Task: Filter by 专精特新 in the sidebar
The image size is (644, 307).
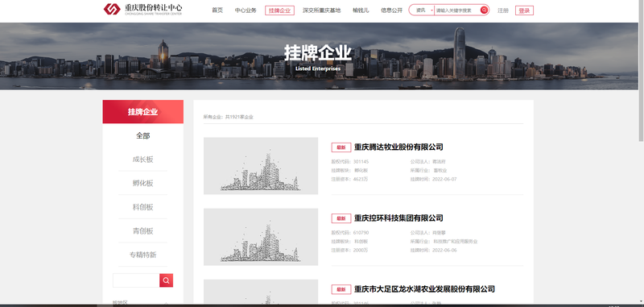Action: pyautogui.click(x=143, y=255)
